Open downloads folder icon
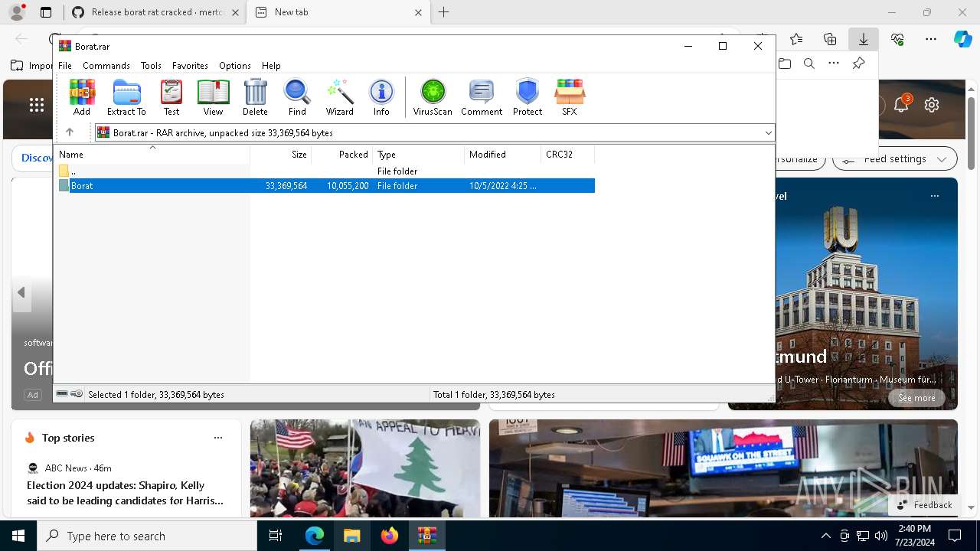Viewport: 980px width, 551px height. [x=785, y=64]
